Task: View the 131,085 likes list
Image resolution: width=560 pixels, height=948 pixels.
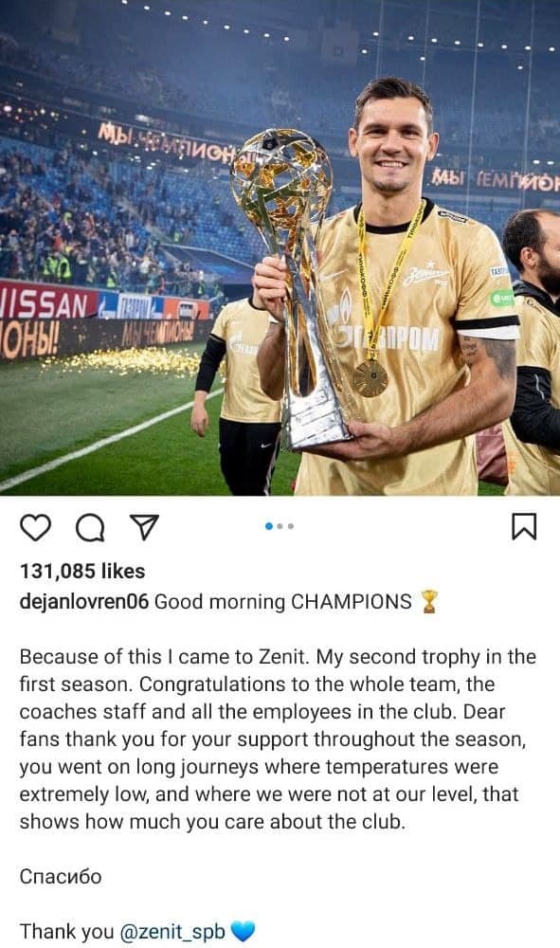Action: click(82, 571)
